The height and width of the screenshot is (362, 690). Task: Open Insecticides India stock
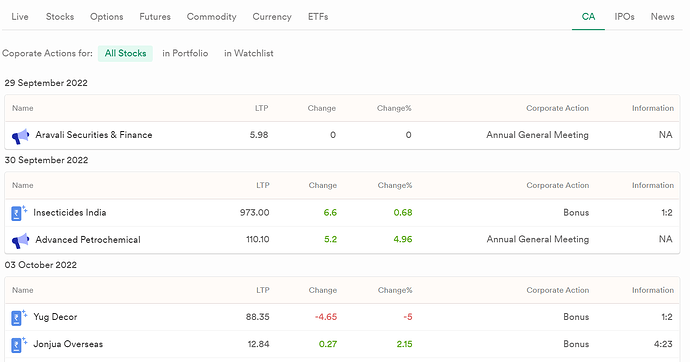tap(70, 212)
